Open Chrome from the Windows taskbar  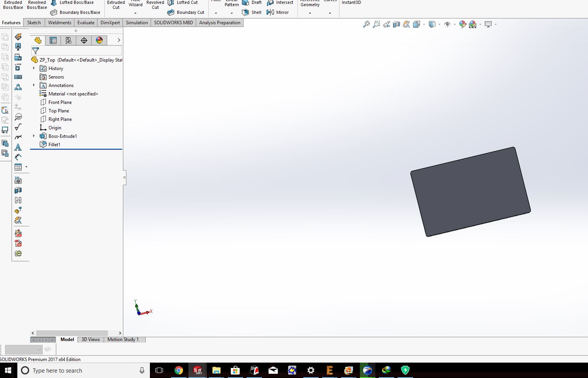179,370
